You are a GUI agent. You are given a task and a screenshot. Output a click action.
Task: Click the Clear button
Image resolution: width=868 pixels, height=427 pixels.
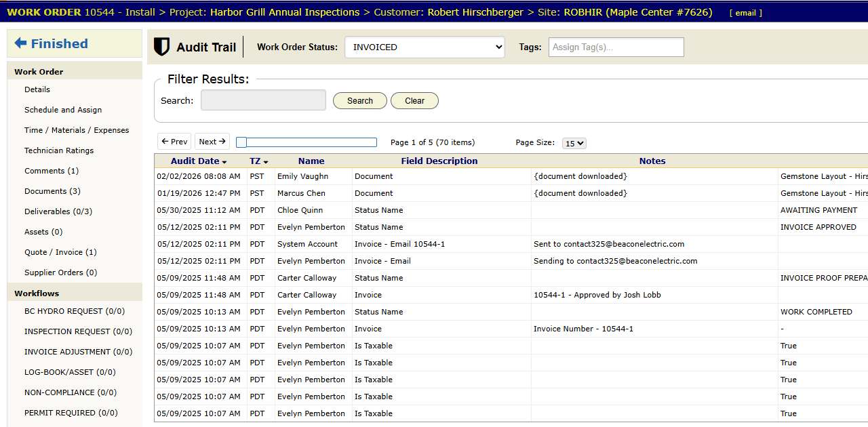tap(414, 100)
